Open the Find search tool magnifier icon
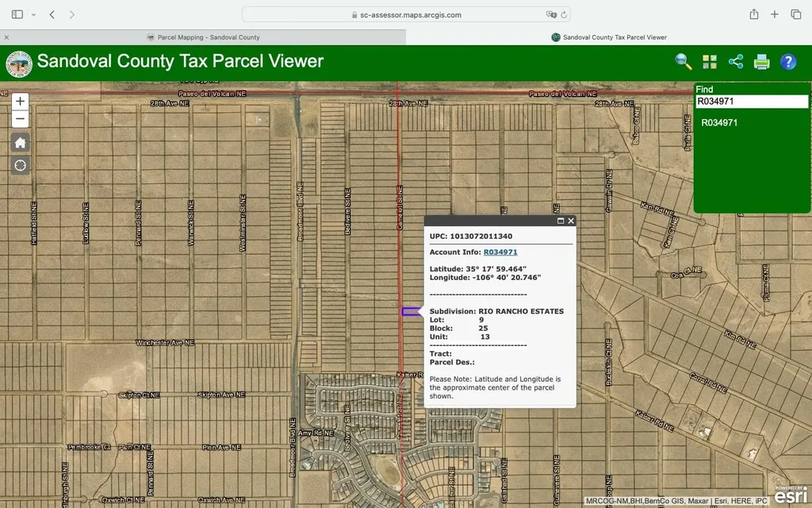This screenshot has height=508, width=812. click(x=683, y=62)
